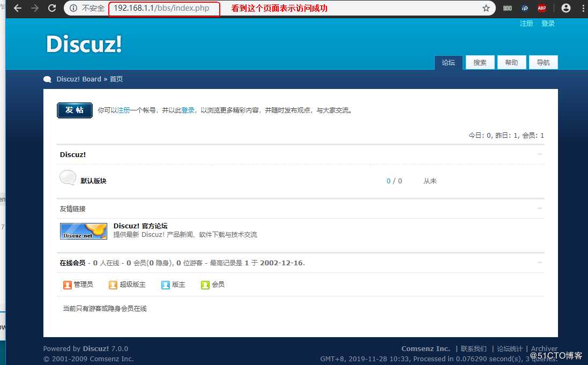Open the IP extension icon
The height and width of the screenshot is (365, 588).
(525, 8)
